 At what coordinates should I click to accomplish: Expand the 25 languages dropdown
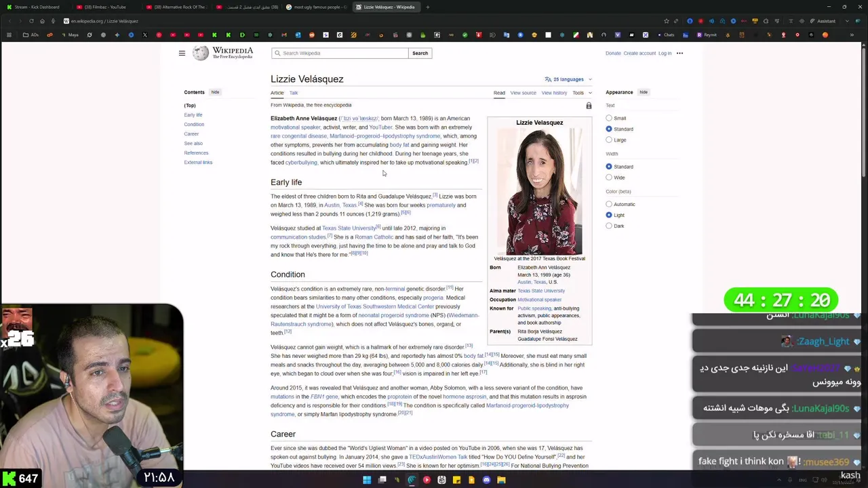pyautogui.click(x=568, y=79)
